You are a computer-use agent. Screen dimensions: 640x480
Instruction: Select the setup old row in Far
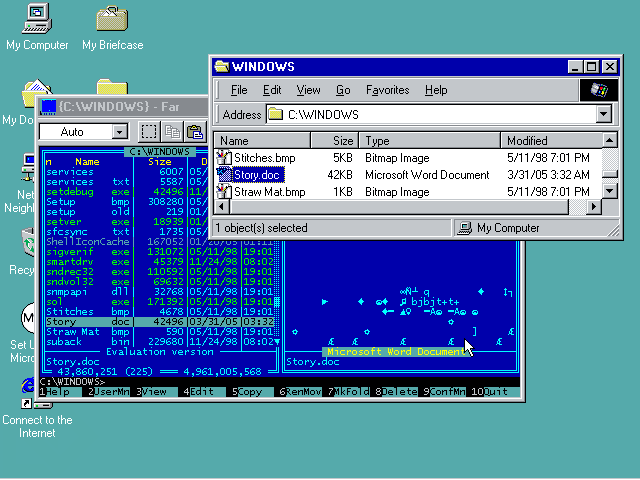tap(127, 212)
